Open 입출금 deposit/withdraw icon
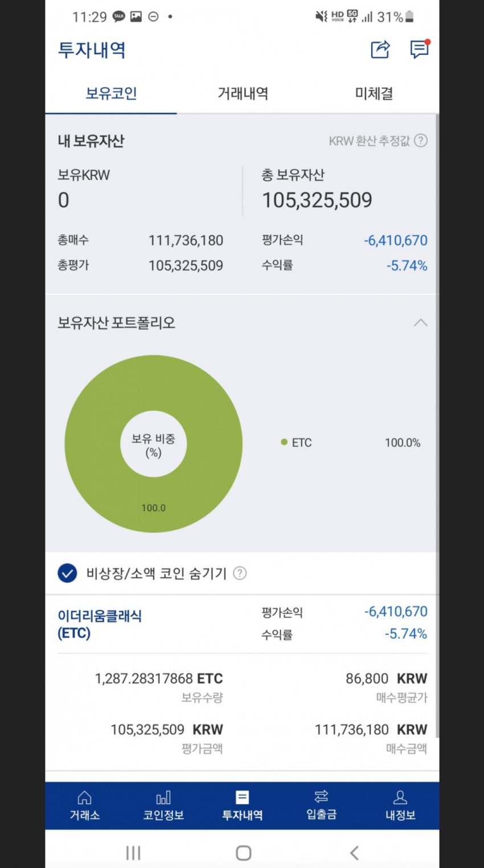 pyautogui.click(x=321, y=797)
